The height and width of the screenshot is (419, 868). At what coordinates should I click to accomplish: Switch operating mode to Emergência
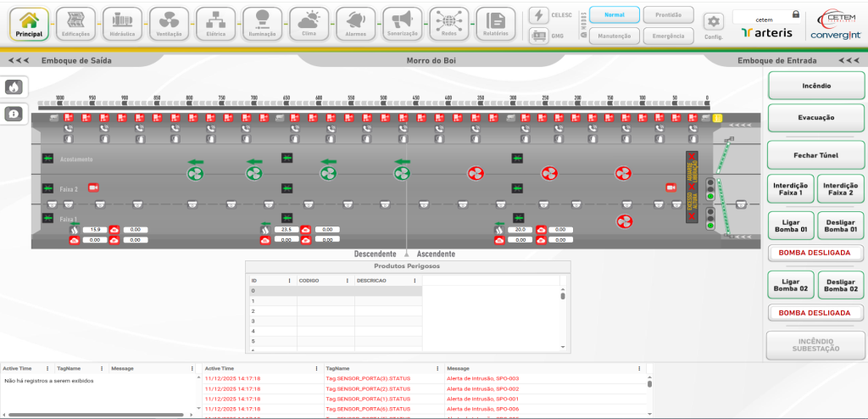point(668,36)
